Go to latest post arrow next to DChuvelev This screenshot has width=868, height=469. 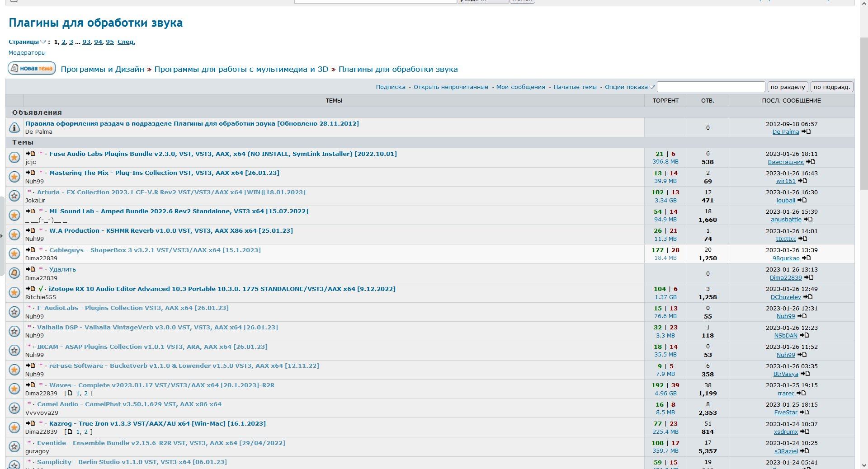[808, 297]
